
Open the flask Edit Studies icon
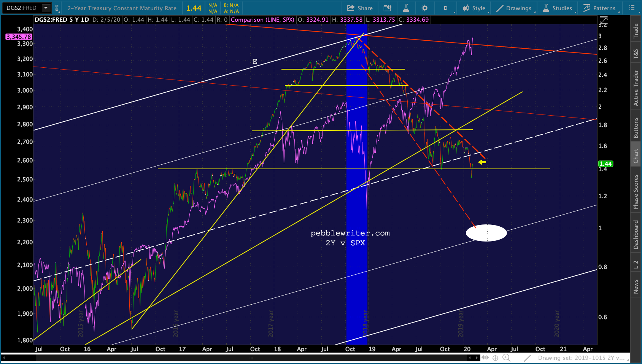[406, 8]
